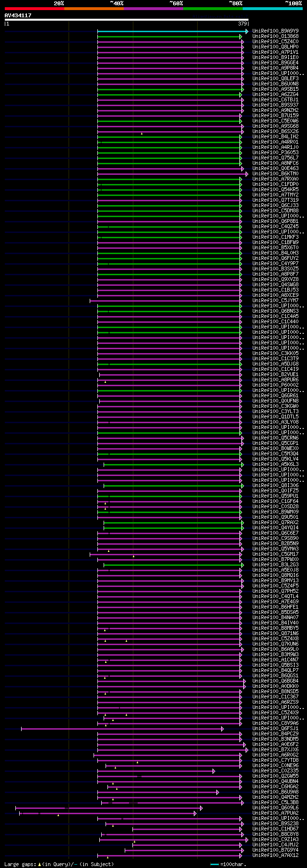
Task: Select the last hit UniRef100_A7AX12
Action: 276,856
